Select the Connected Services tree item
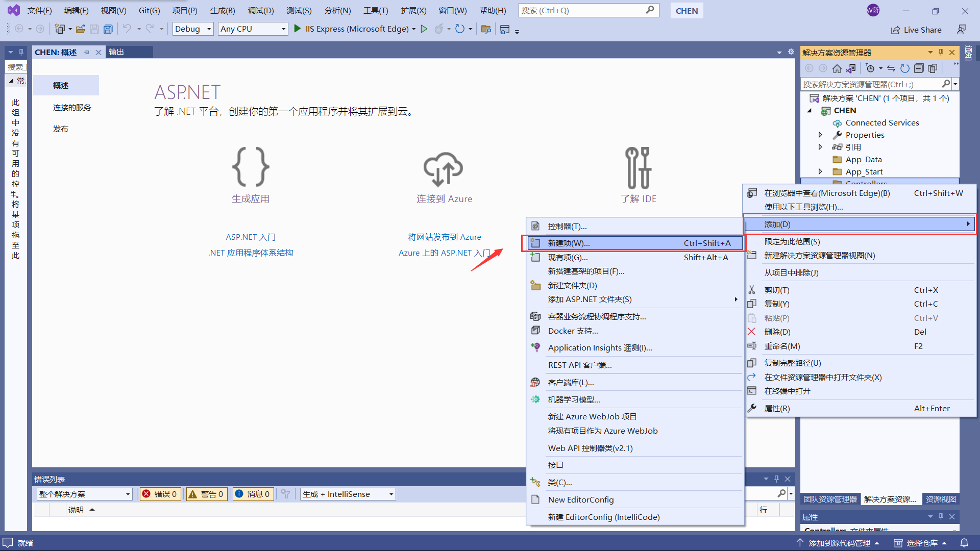This screenshot has height=551, width=980. pos(882,123)
